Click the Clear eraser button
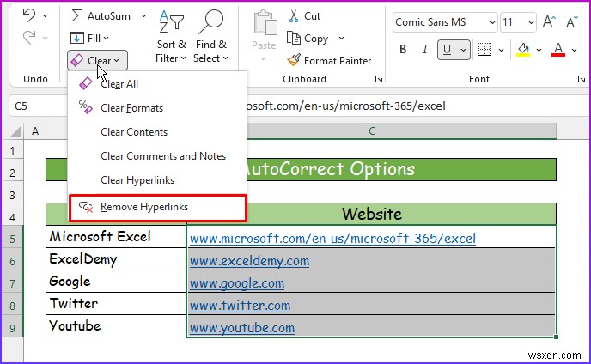The width and height of the screenshot is (591, 364). 98,60
